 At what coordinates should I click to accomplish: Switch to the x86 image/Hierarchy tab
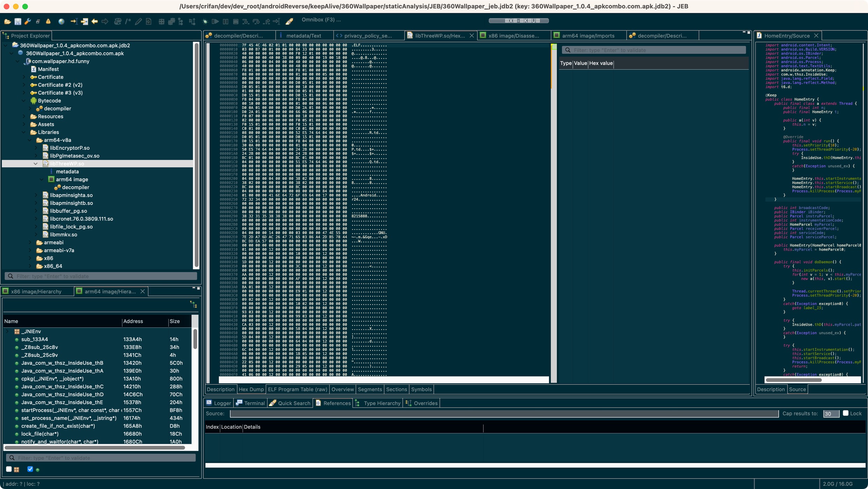click(x=36, y=291)
